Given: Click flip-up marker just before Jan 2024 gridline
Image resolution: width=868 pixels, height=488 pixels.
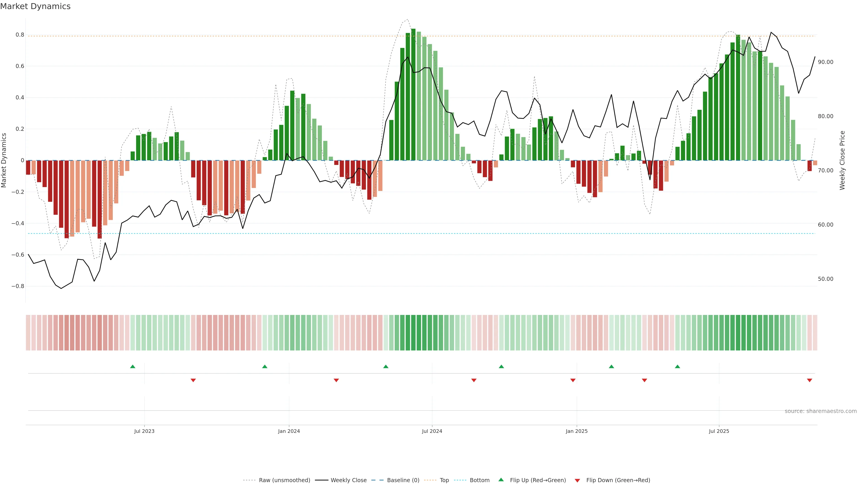Looking at the screenshot, I should click(264, 366).
